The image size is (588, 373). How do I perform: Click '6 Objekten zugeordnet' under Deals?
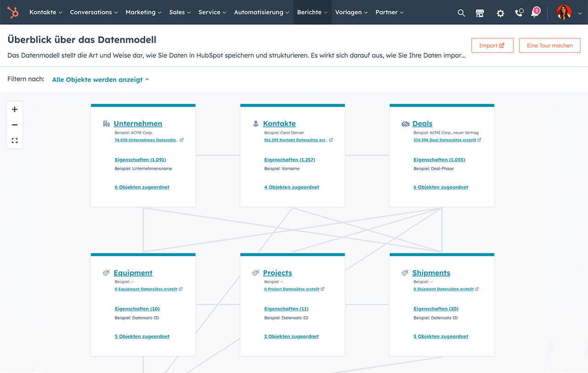tap(441, 187)
